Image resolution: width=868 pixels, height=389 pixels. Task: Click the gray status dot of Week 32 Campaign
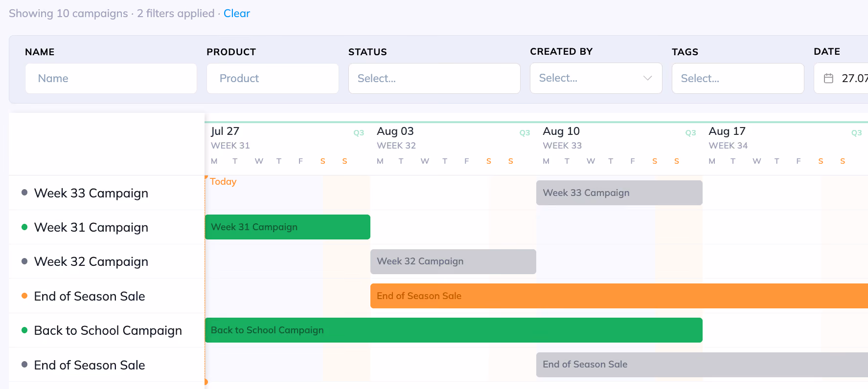(x=24, y=261)
